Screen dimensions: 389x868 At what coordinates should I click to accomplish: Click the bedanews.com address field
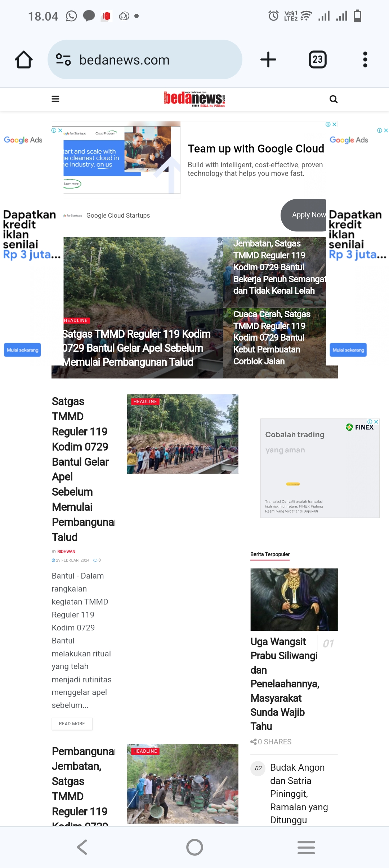pyautogui.click(x=145, y=60)
